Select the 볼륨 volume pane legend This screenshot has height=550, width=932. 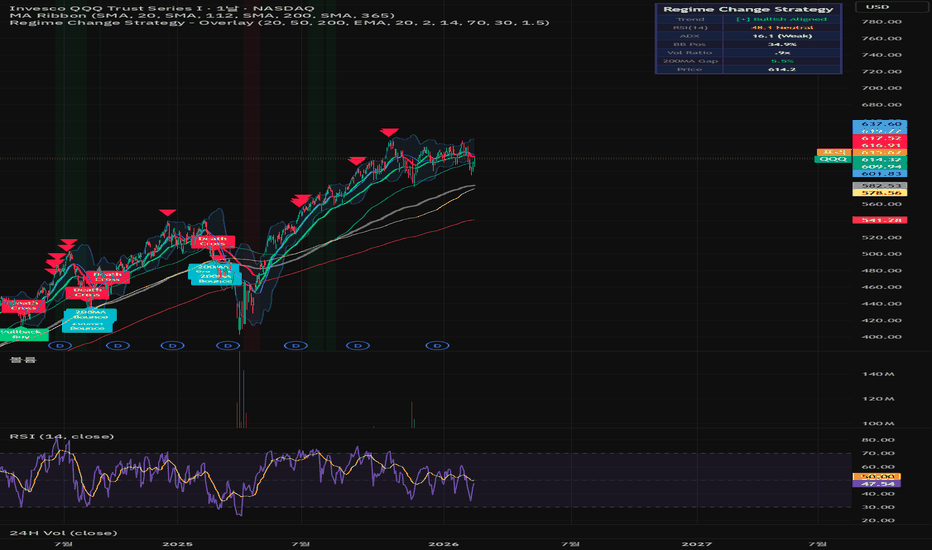point(23,360)
